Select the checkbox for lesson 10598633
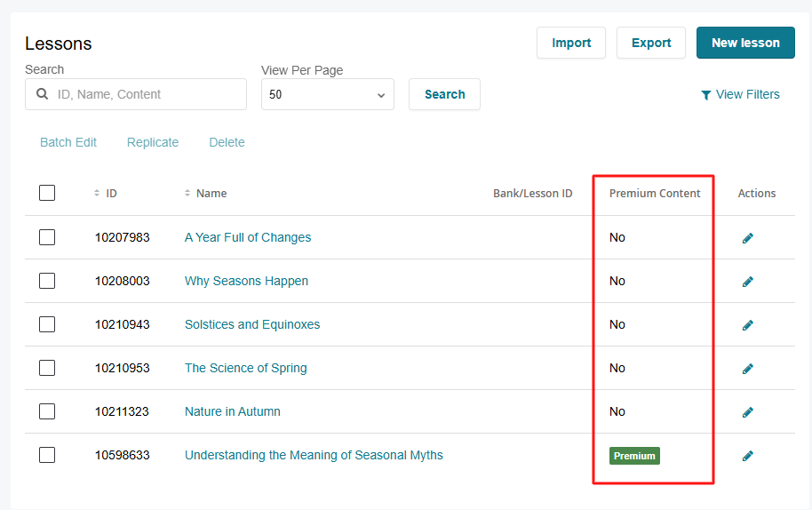Viewport: 812px width, 510px height. pos(47,455)
